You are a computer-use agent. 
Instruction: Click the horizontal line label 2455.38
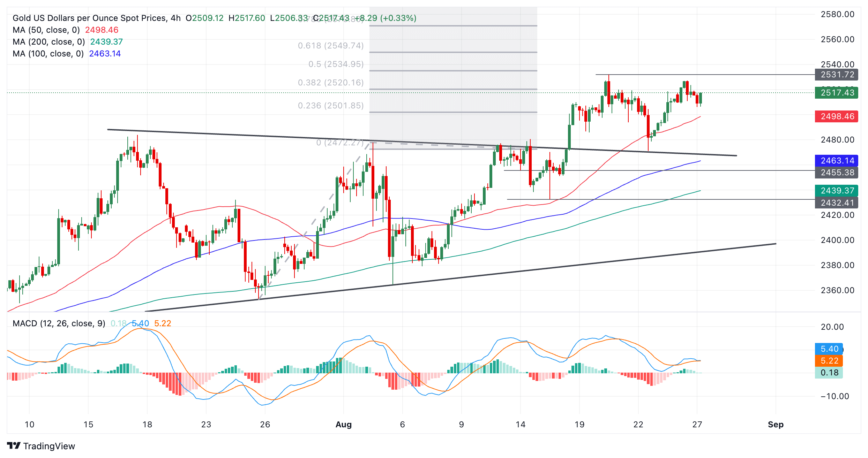click(837, 173)
